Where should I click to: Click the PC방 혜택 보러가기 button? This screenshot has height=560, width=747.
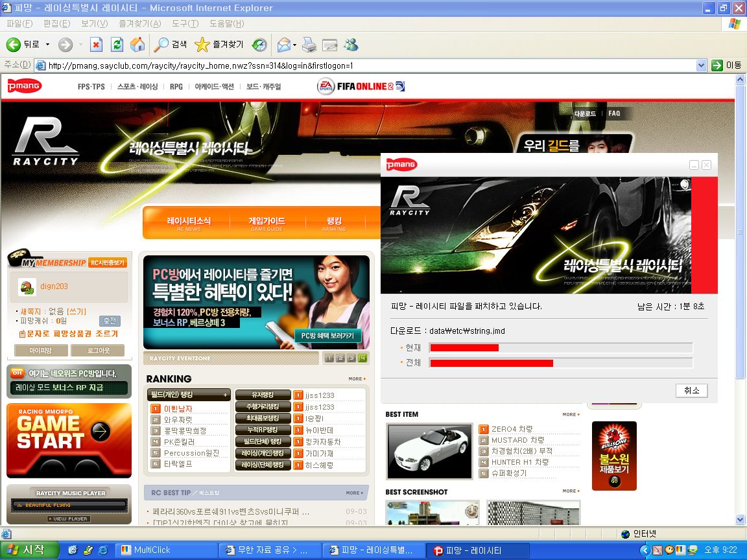coord(327,336)
